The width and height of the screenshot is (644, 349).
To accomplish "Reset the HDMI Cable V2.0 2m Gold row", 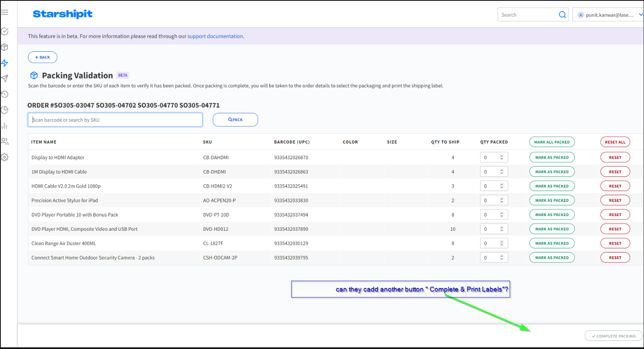I will pyautogui.click(x=615, y=186).
